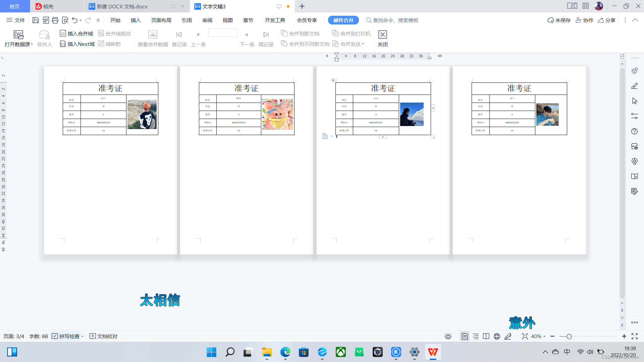644x362 pixels.
Task: Open WPS Office from taskbar
Action: 433,352
